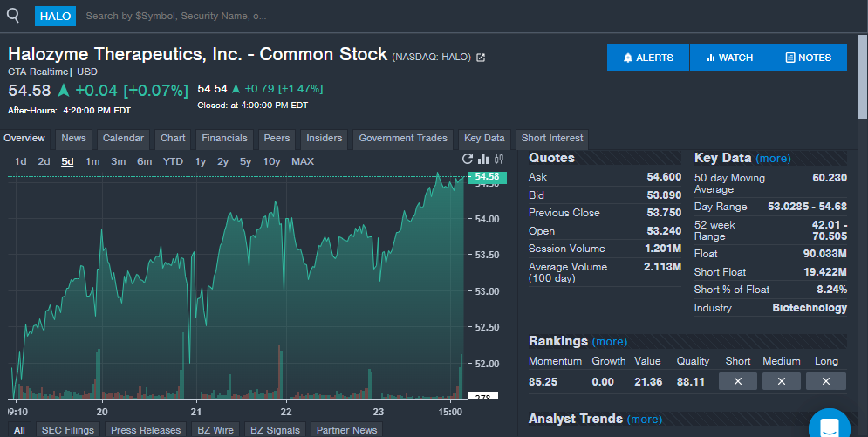Open Rankings (more) link

pos(610,342)
